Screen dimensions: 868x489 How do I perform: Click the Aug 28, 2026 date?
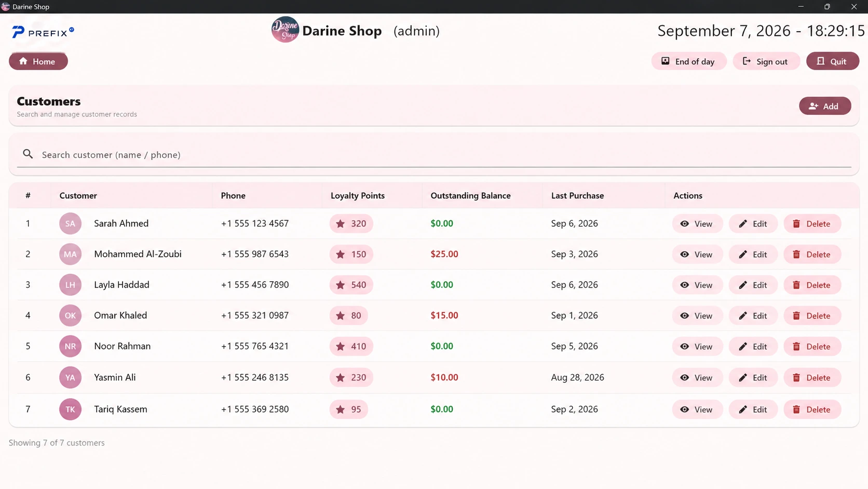coord(577,378)
